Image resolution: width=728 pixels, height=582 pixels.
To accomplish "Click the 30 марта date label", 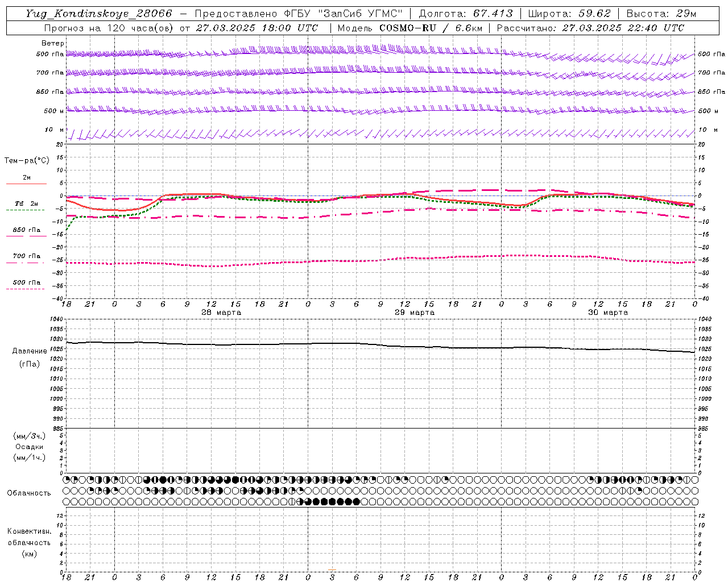I will pyautogui.click(x=608, y=313).
